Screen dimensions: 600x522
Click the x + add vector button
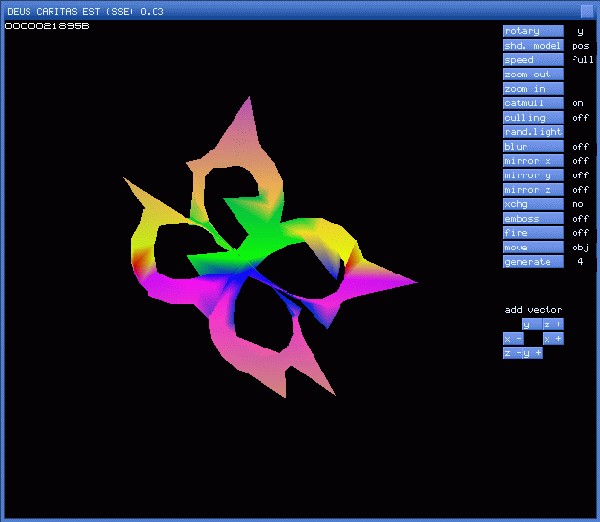pyautogui.click(x=553, y=339)
